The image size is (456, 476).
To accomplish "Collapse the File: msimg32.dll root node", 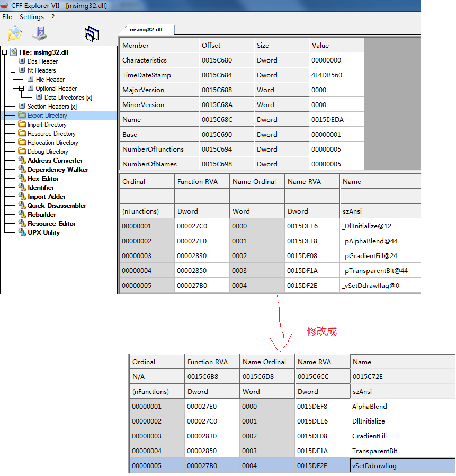I will (x=5, y=52).
